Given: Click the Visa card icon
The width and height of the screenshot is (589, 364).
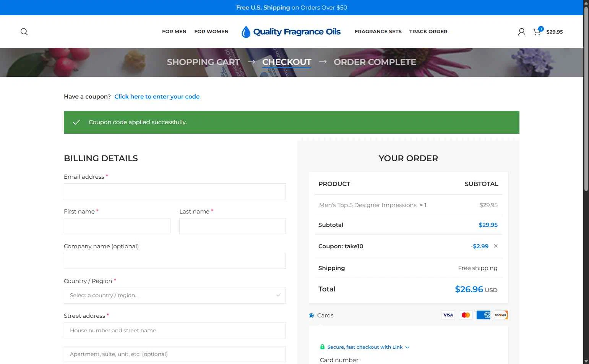Looking at the screenshot, I should 448,315.
